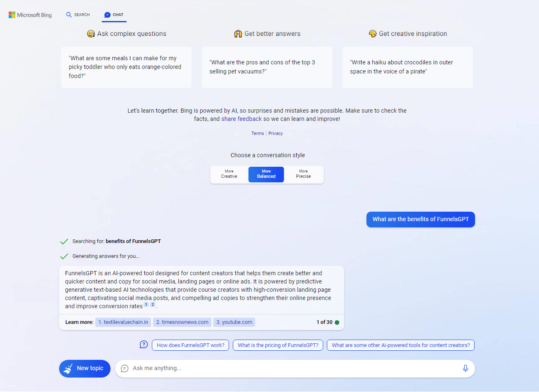
Task: Click the chat bubble icon in Chat tab
Action: pos(107,15)
